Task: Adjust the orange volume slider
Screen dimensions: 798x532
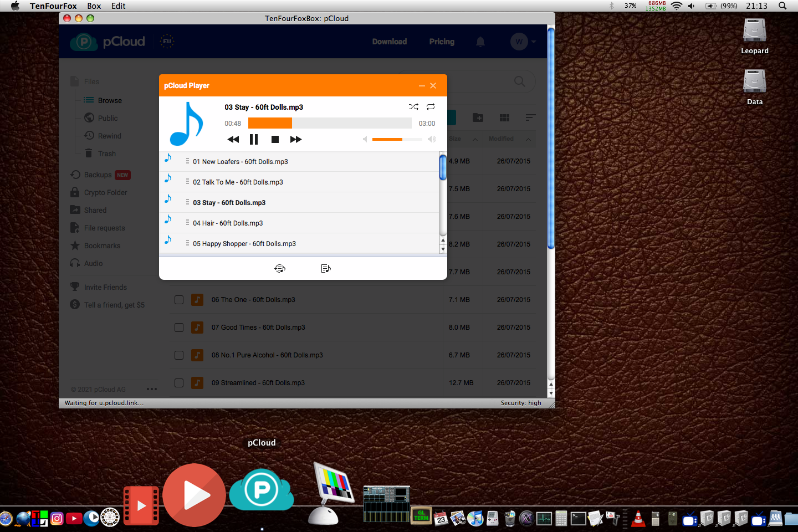Action: 397,139
